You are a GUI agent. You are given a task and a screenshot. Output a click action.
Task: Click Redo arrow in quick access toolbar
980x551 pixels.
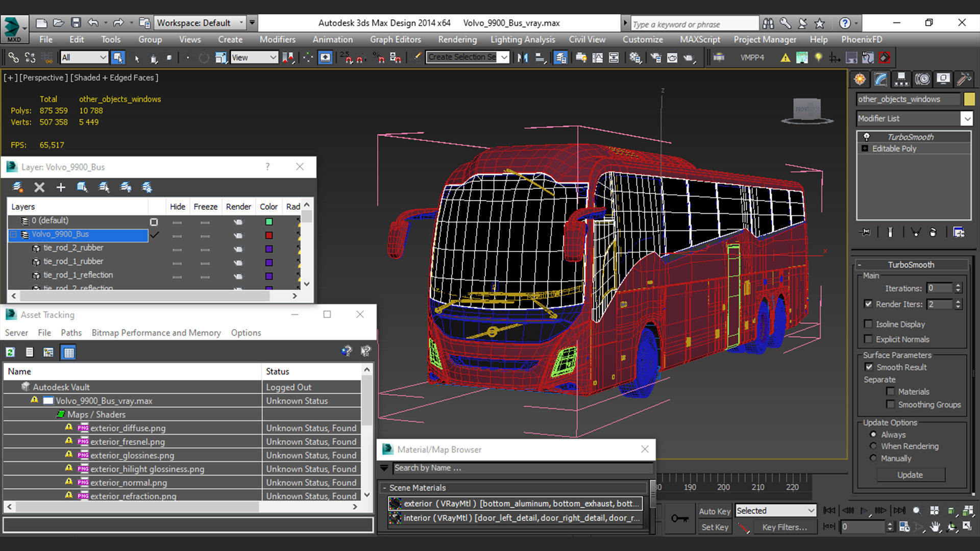118,22
